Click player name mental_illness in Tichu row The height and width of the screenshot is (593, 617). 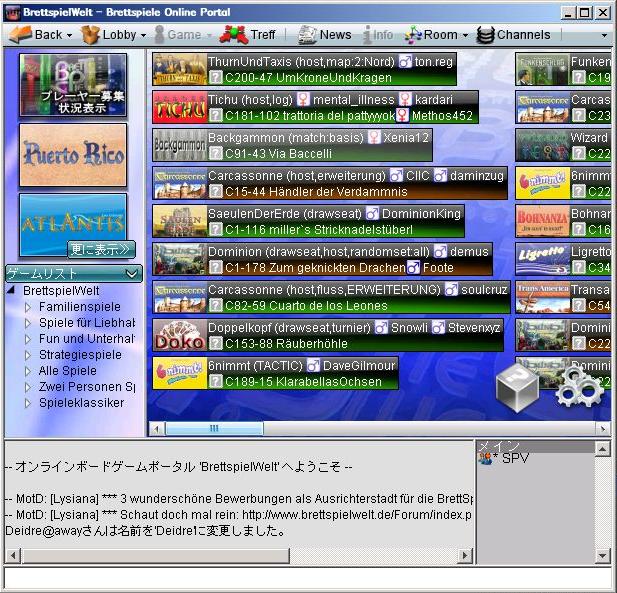click(x=353, y=100)
